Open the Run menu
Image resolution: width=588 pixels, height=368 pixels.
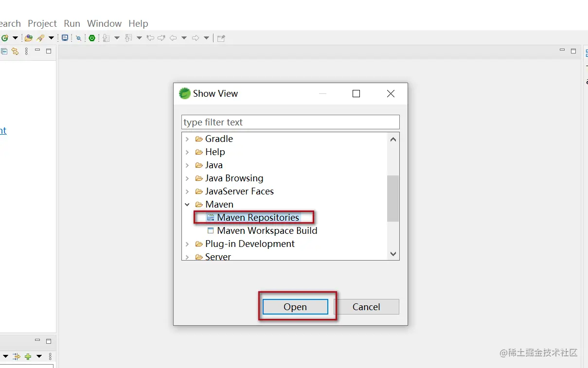tap(72, 23)
